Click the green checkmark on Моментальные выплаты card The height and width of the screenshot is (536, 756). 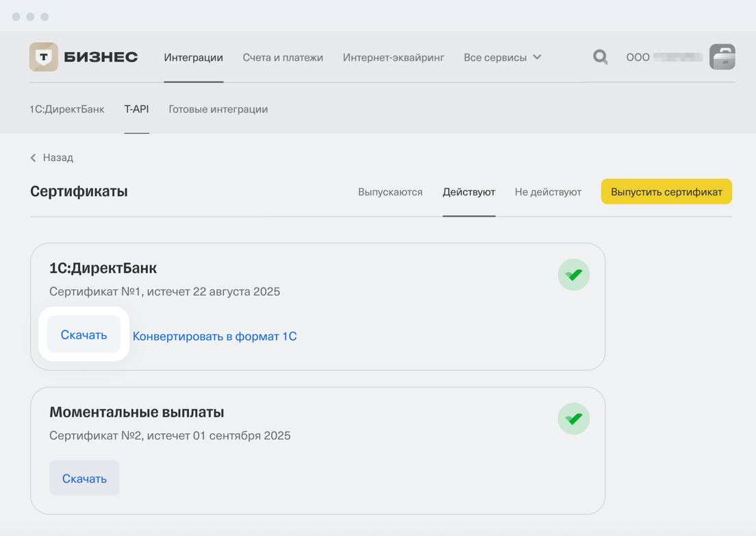573,419
